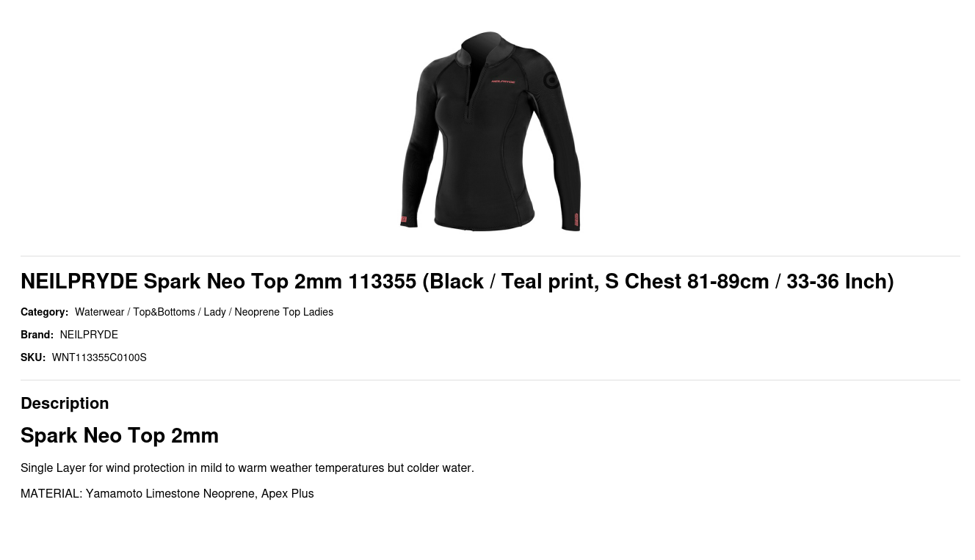The height and width of the screenshot is (560, 975).
Task: Click the black neoprene top product image
Action: click(490, 131)
